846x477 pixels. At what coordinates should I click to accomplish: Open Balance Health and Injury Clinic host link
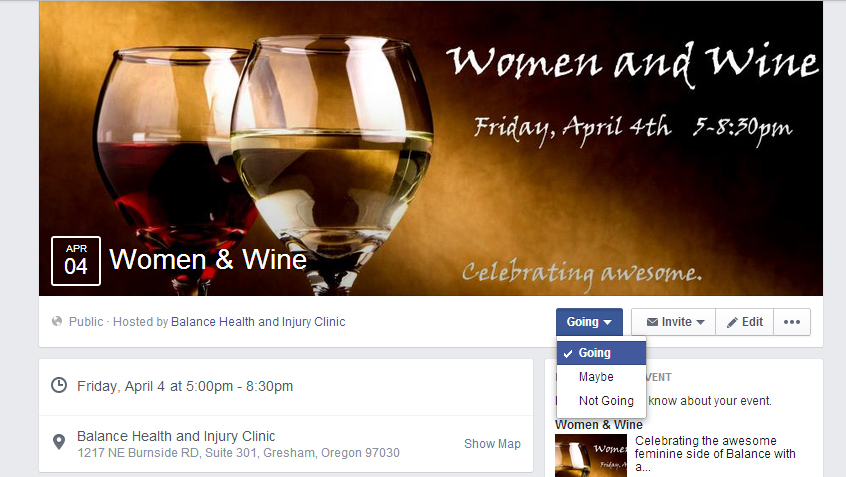pos(258,322)
